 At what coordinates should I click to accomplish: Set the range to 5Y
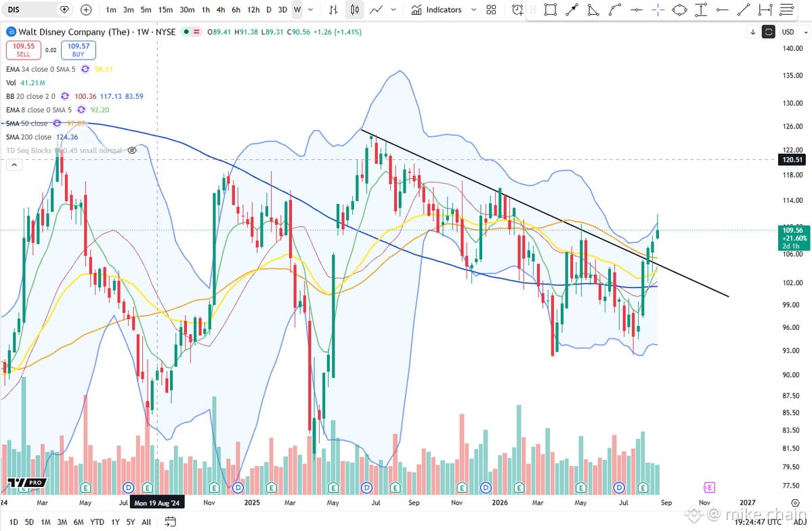click(131, 522)
